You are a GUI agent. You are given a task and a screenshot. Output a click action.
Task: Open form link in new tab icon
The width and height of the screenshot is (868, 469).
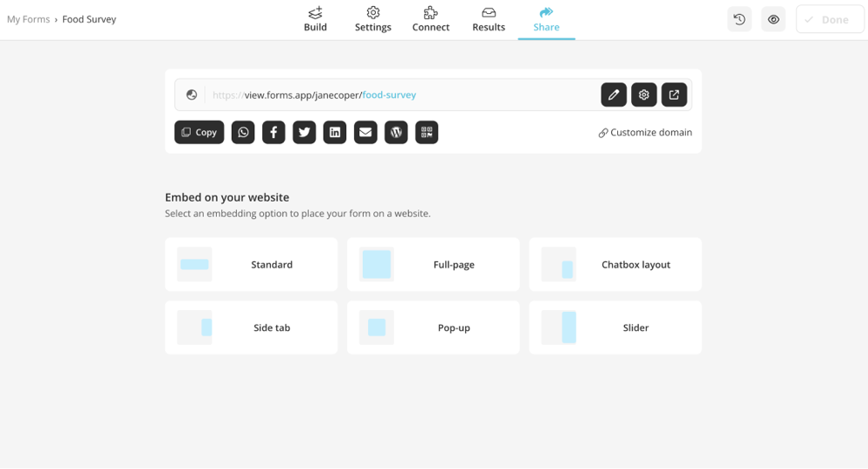(x=674, y=95)
